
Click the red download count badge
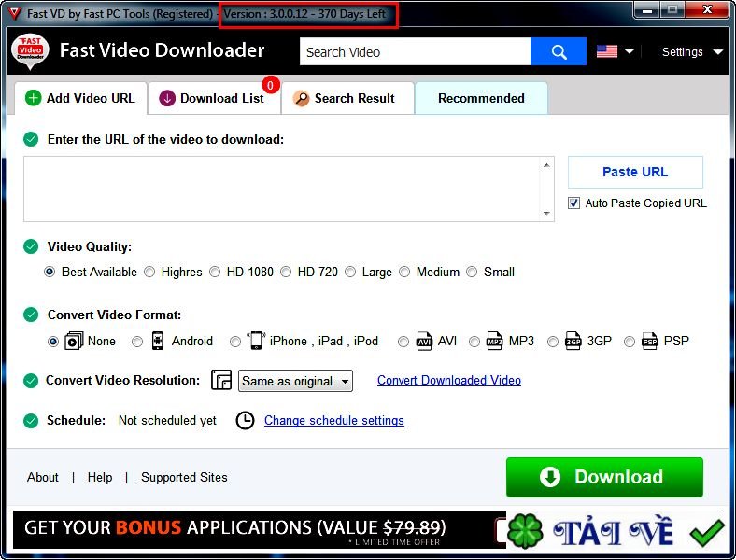[270, 85]
